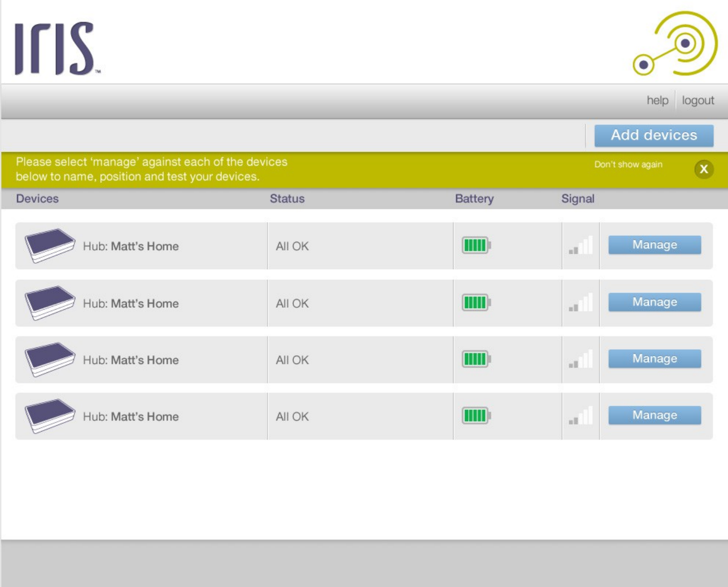Click the "All OK" status in fourth row
This screenshot has height=587, width=728.
click(292, 417)
